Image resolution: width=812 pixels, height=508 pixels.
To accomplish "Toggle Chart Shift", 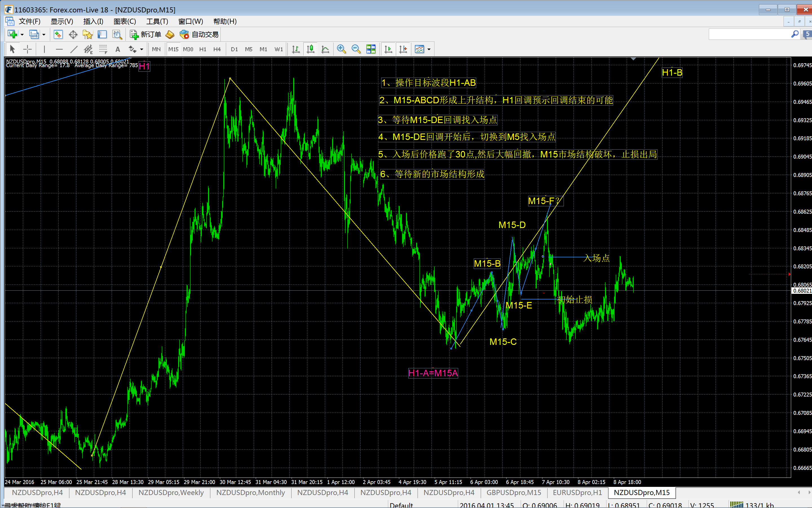I will pos(403,49).
